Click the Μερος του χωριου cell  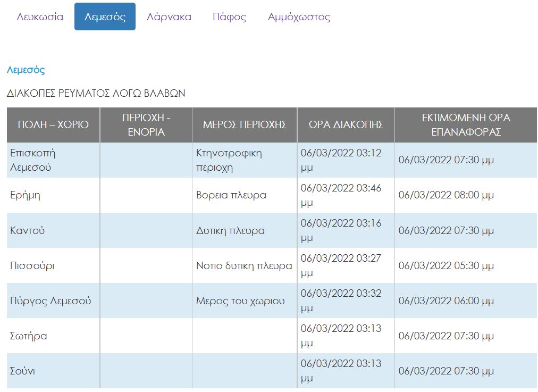pyautogui.click(x=245, y=301)
